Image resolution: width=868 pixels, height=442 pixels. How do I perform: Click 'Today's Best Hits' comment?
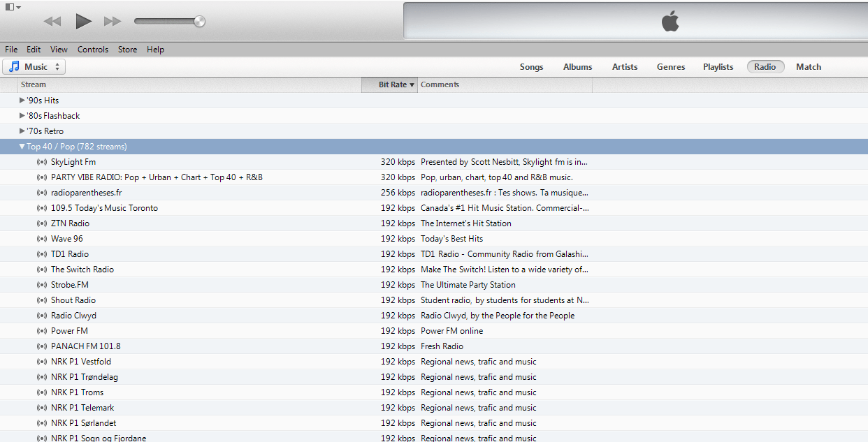point(451,239)
